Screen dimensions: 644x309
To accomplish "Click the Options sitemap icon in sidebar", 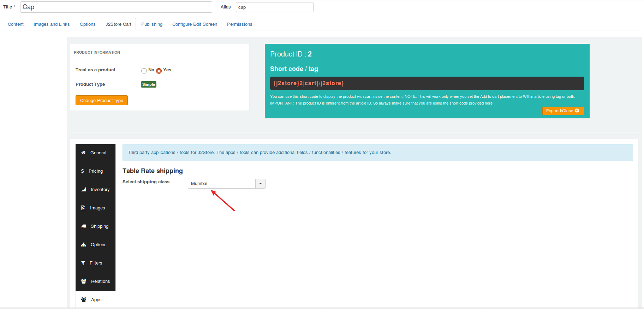I will [84, 245].
